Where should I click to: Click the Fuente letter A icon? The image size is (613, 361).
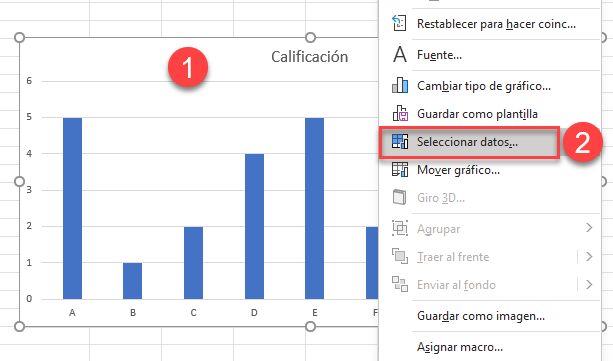[x=400, y=54]
